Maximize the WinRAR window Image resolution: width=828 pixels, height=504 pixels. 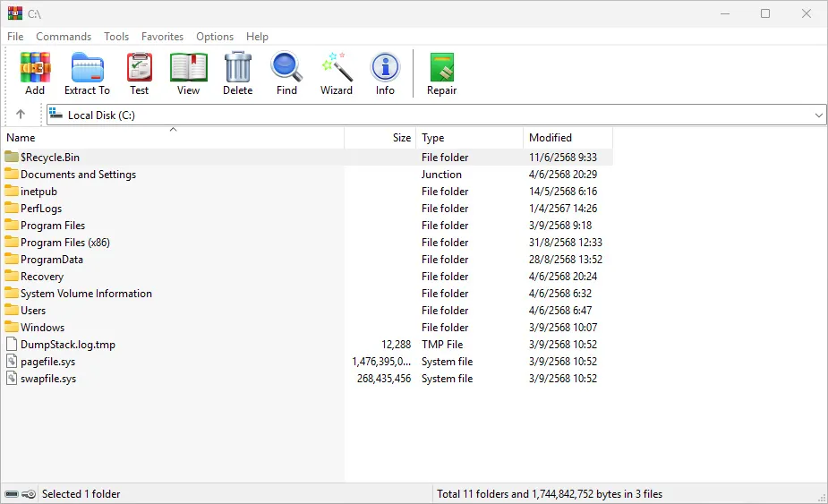[x=765, y=13]
